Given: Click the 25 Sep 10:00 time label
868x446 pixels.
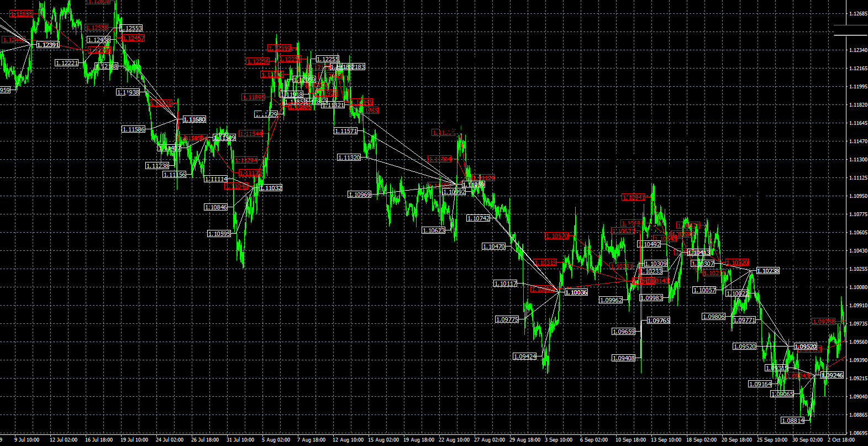Looking at the screenshot, I should (x=772, y=440).
